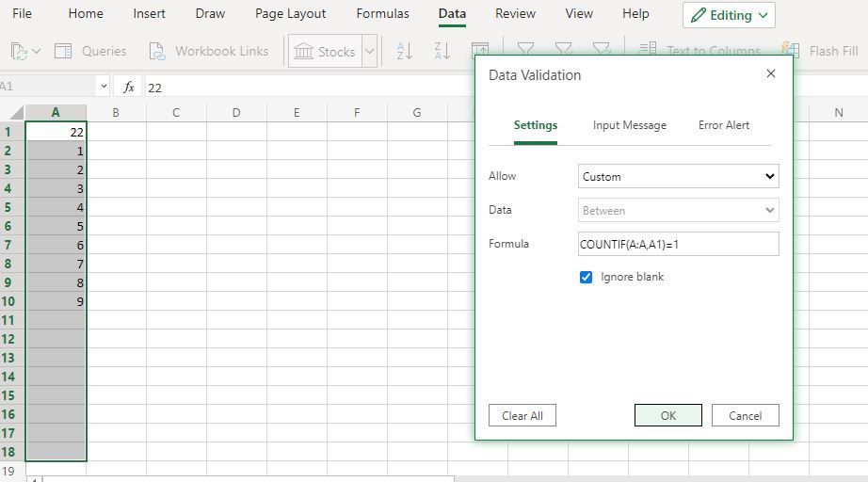The width and height of the screenshot is (868, 482).
Task: Sort ascending A to Z
Action: [x=405, y=52]
